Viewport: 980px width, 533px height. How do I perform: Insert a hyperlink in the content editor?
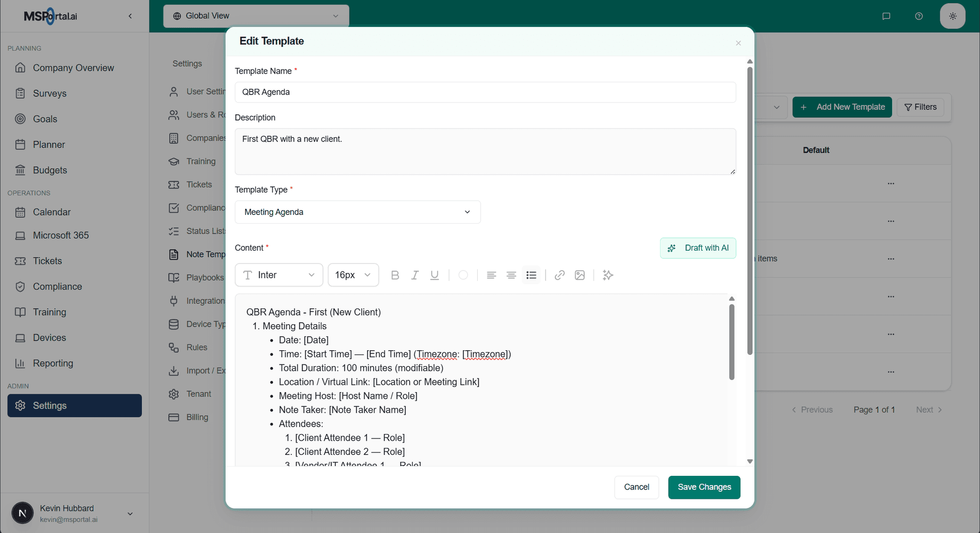(x=559, y=275)
